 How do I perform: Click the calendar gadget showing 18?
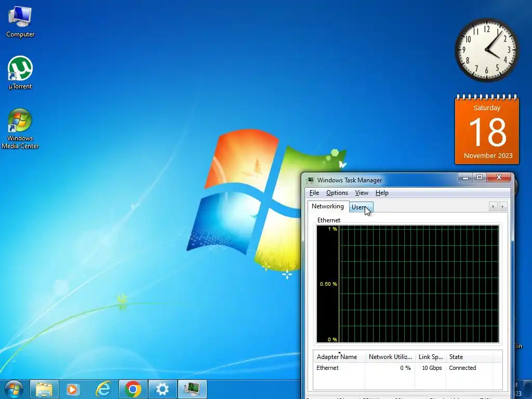[487, 129]
